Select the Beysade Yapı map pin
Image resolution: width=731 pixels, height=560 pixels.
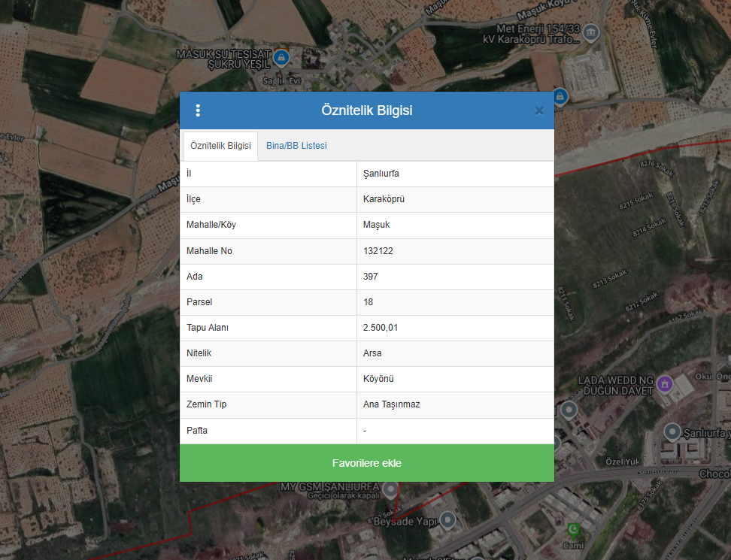[x=448, y=519]
